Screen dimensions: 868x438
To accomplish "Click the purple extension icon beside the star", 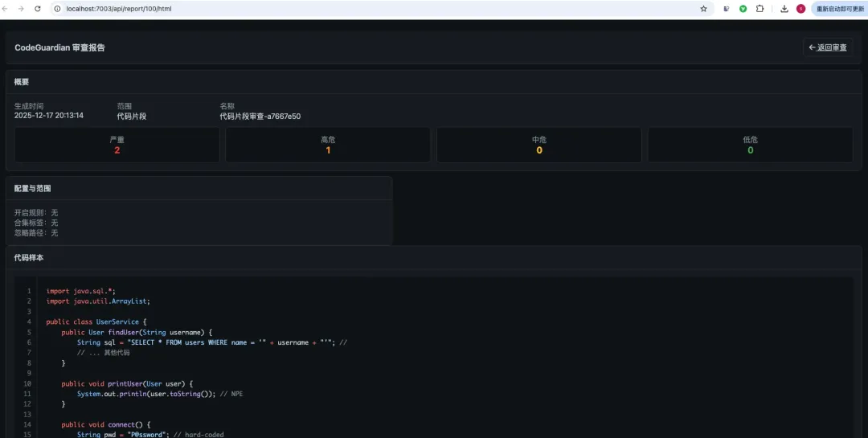I will (727, 9).
